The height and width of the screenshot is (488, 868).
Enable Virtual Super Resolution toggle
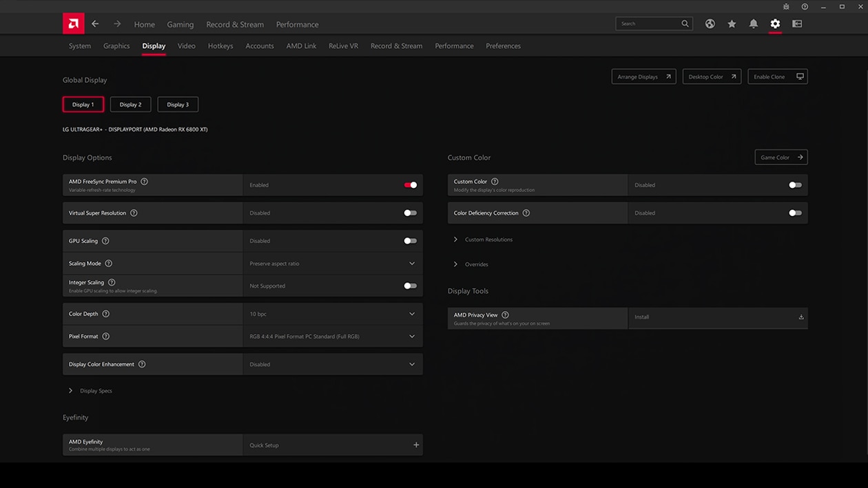click(x=411, y=213)
